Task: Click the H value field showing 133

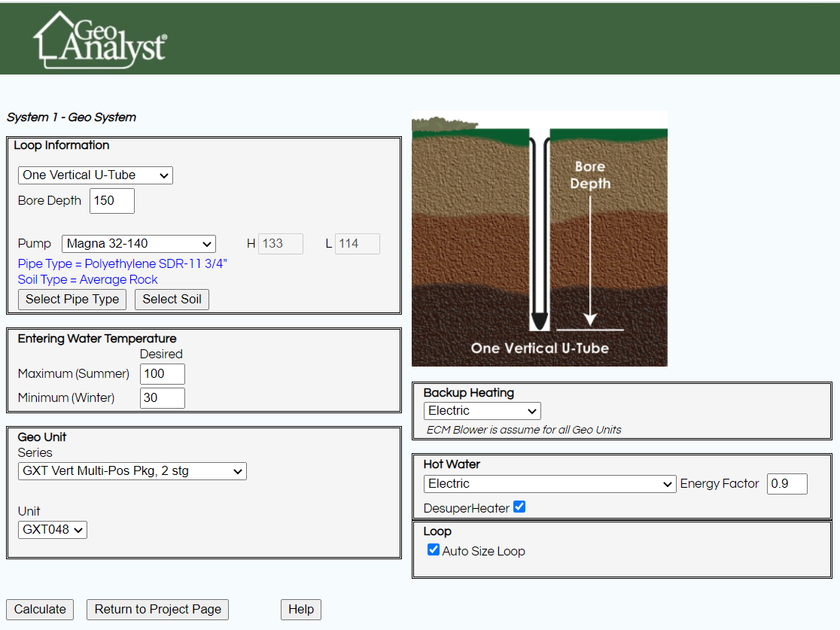Action: coord(281,244)
